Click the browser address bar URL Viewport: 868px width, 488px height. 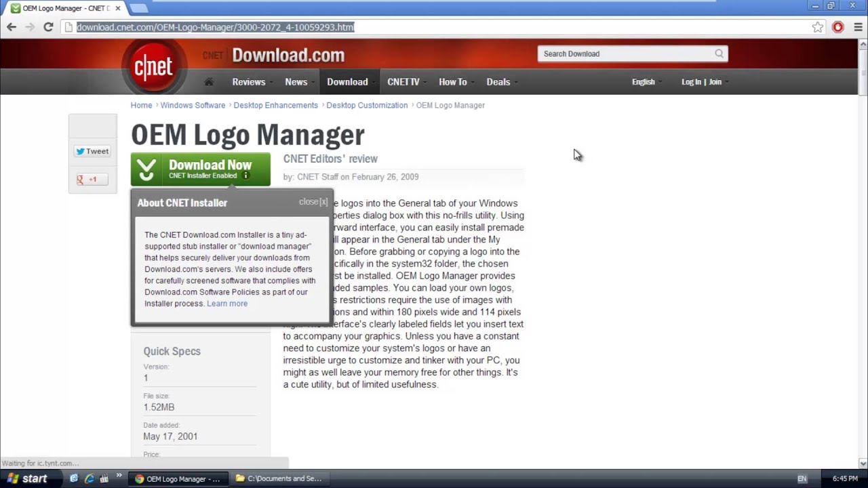[215, 27]
